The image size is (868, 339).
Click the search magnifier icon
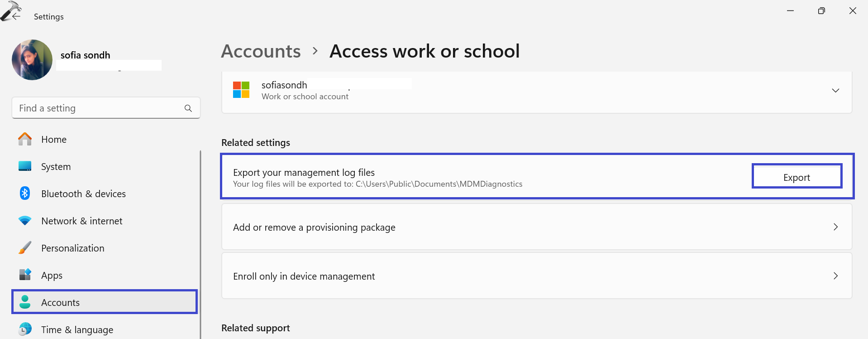(188, 108)
